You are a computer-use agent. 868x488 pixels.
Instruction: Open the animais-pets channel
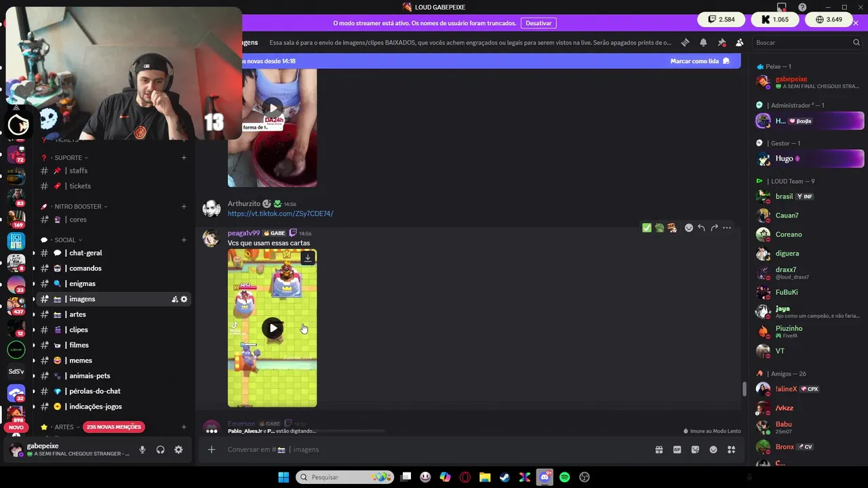[x=114, y=376]
